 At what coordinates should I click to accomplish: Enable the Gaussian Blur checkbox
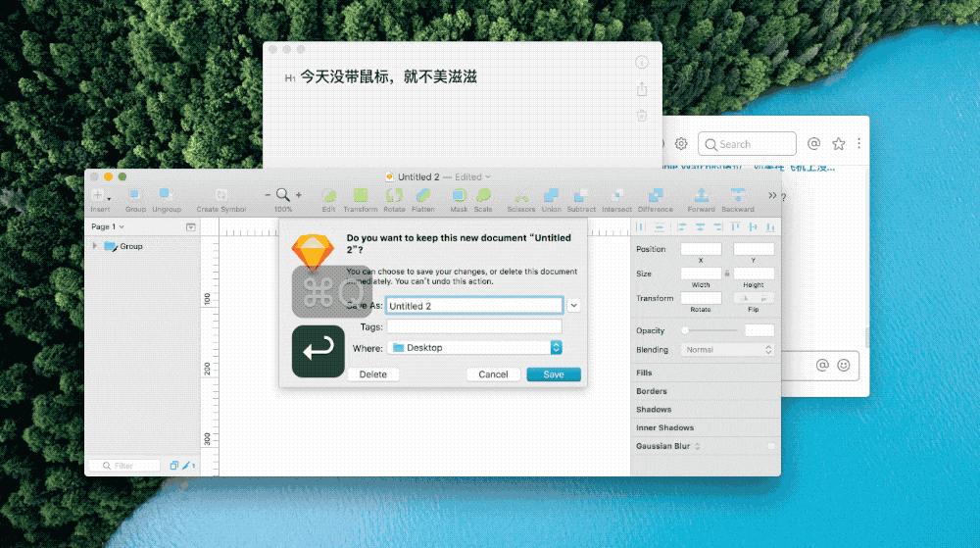(771, 446)
